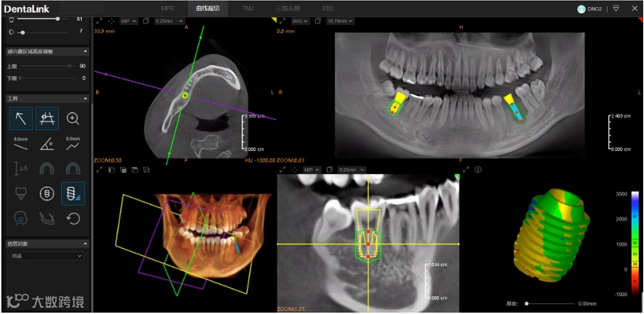Maximize the 3D volume view
Viewport: 644px width, 314px height.
click(x=99, y=169)
